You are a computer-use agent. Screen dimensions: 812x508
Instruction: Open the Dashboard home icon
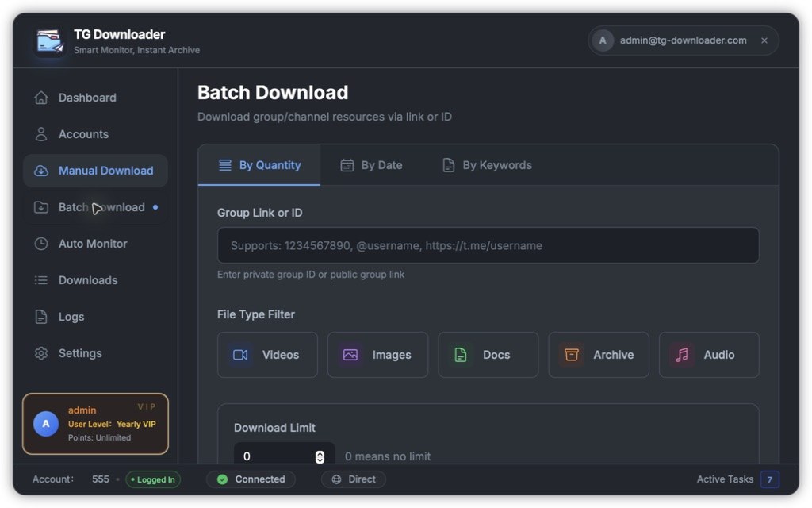click(x=41, y=98)
